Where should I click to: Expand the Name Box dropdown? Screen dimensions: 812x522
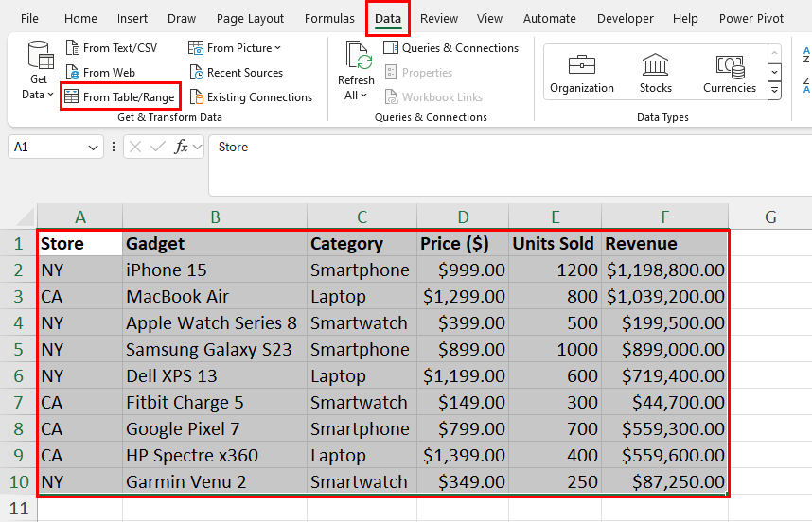[x=93, y=148]
